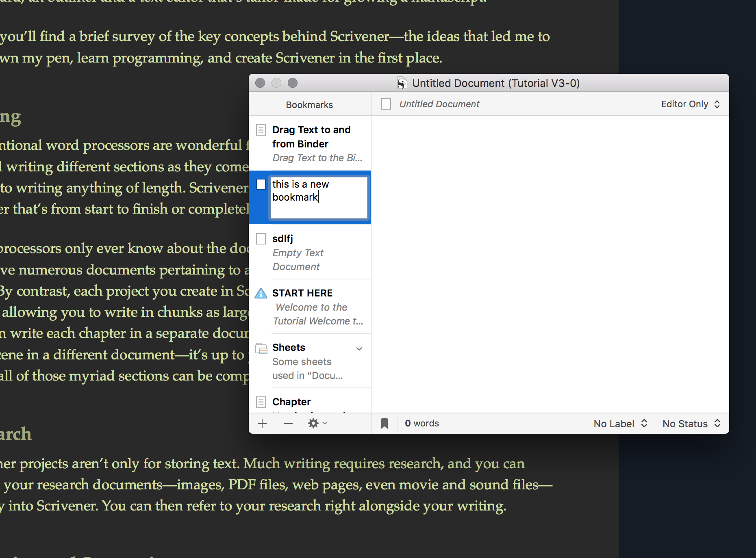This screenshot has width=756, height=558.
Task: Click the window title Untitled Document (Tutorial V3-0)
Action: point(496,83)
